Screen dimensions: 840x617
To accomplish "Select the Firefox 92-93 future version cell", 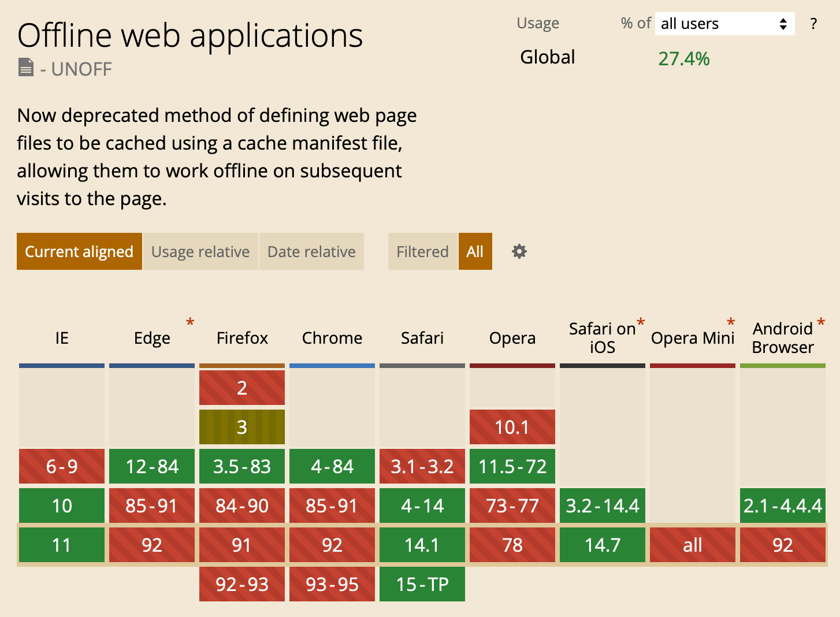I will [x=242, y=584].
